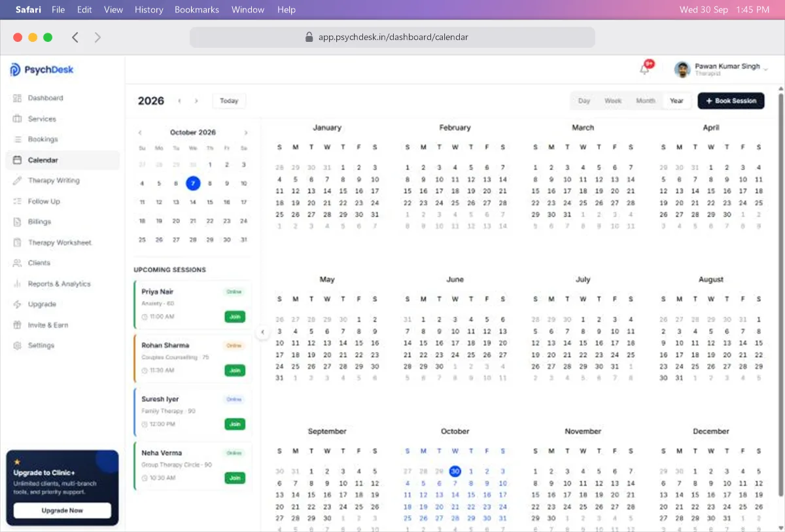Click the Therapy Writing pencil icon
The width and height of the screenshot is (785, 532).
17,181
